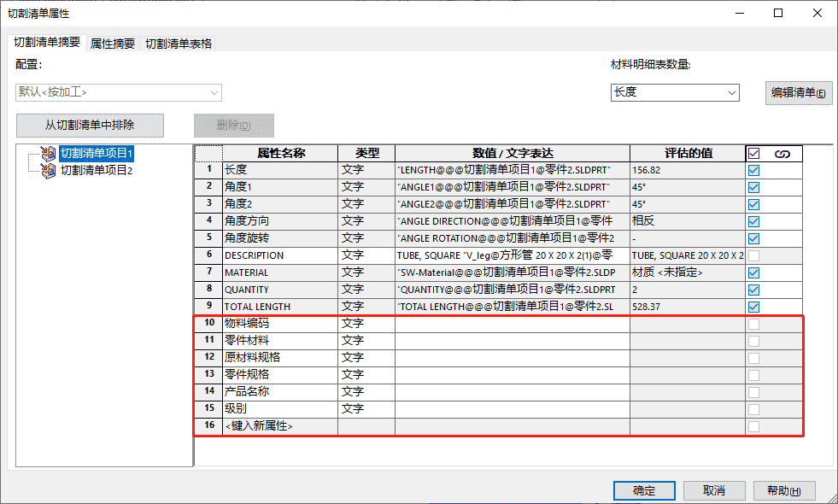This screenshot has width=838, height=504.
Task: Uncheck the QUANTITY row checkbox
Action: coord(753,290)
